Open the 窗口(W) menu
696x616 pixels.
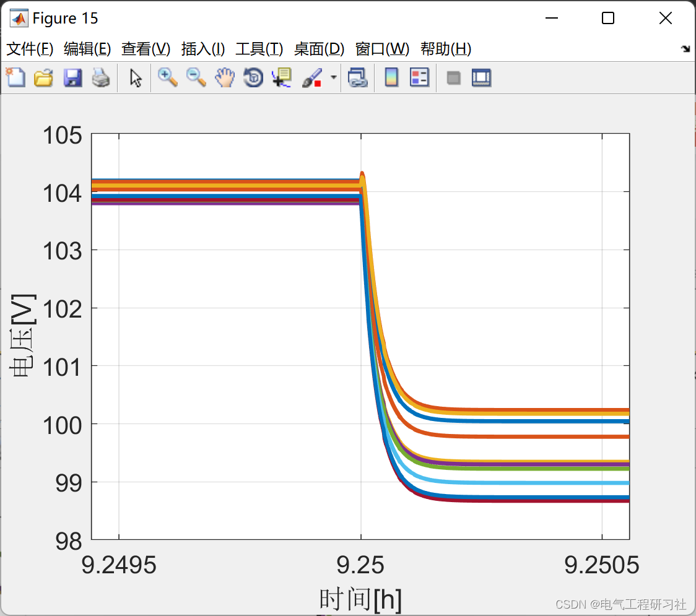tap(382, 49)
